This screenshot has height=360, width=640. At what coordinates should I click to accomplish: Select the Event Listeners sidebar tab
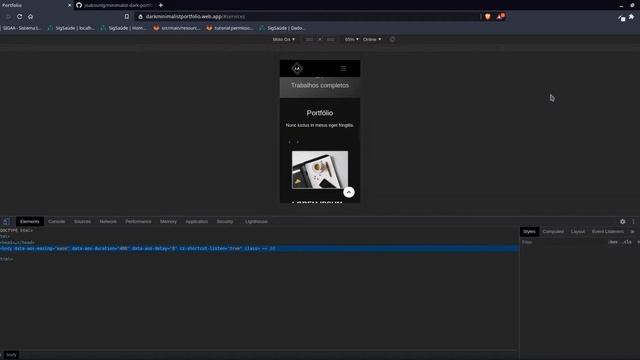click(608, 232)
